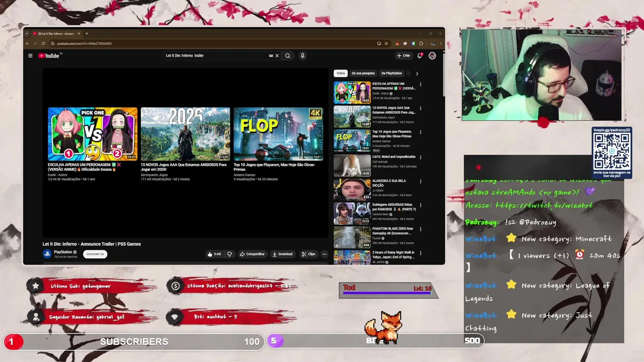The width and height of the screenshot is (644, 362).
Task: Open site info icon in address bar
Action: (53, 44)
